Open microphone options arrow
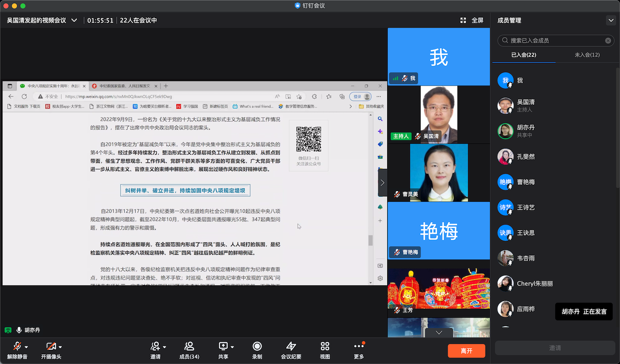Screen dimensions: 620x364 pyautogui.click(x=27, y=347)
